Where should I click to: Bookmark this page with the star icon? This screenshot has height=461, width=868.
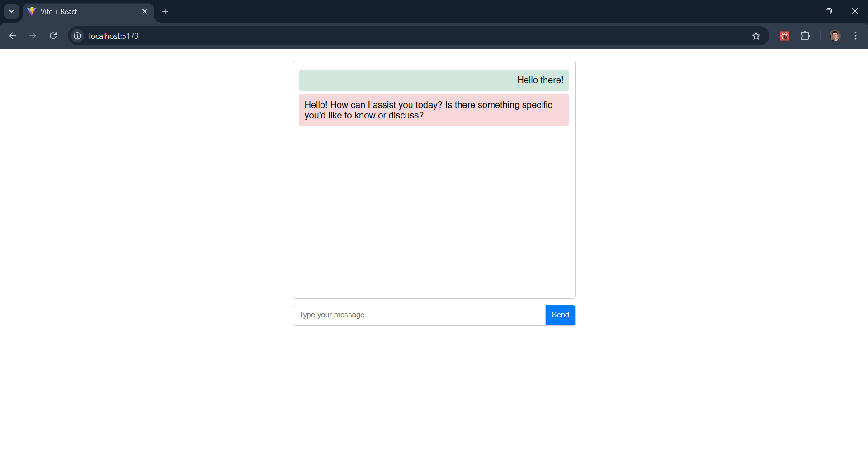point(756,36)
